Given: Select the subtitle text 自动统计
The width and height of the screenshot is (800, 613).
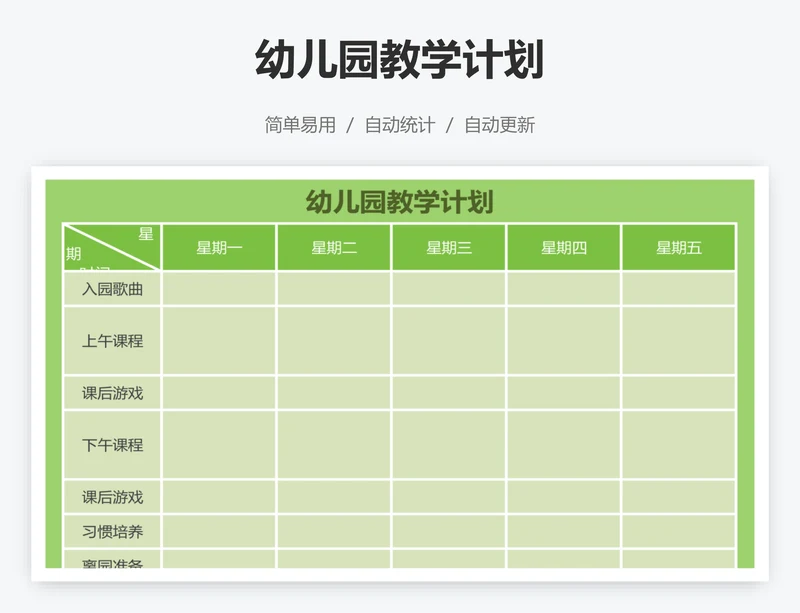Looking at the screenshot, I should tap(400, 125).
